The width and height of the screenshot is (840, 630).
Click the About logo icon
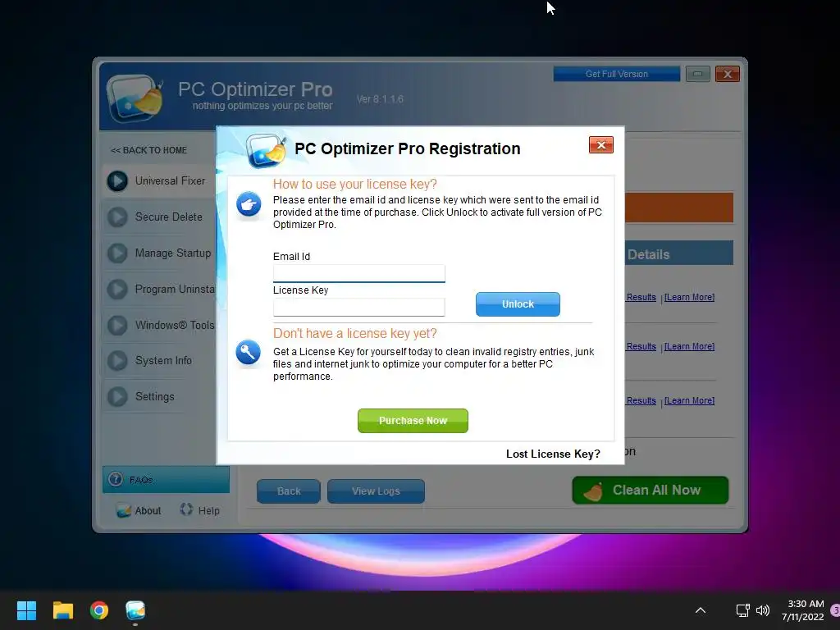[x=124, y=510]
